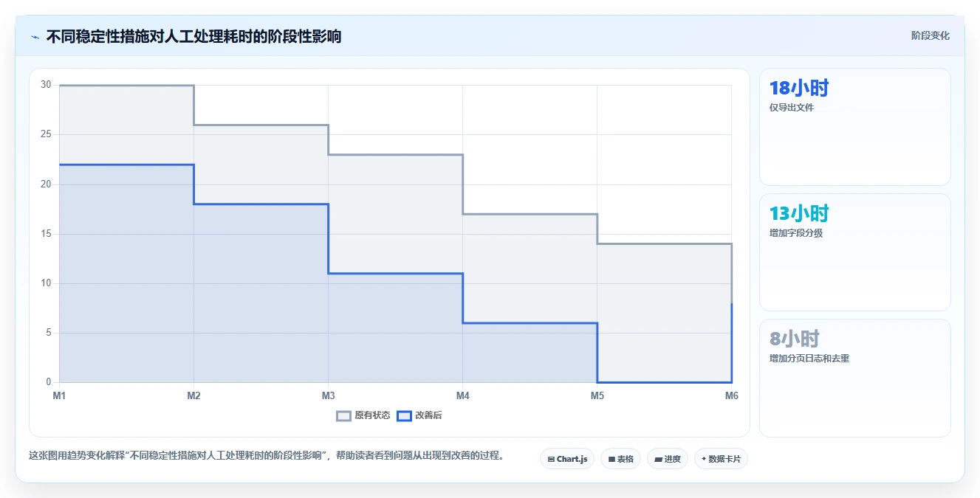Click the y-axis value 15
This screenshot has height=498, width=980.
click(x=46, y=234)
